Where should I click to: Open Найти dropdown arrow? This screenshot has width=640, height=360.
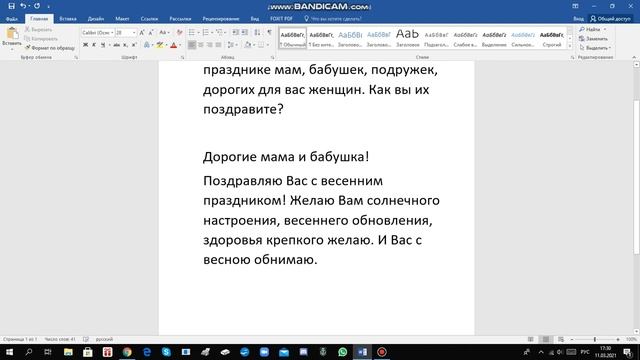[x=605, y=29]
